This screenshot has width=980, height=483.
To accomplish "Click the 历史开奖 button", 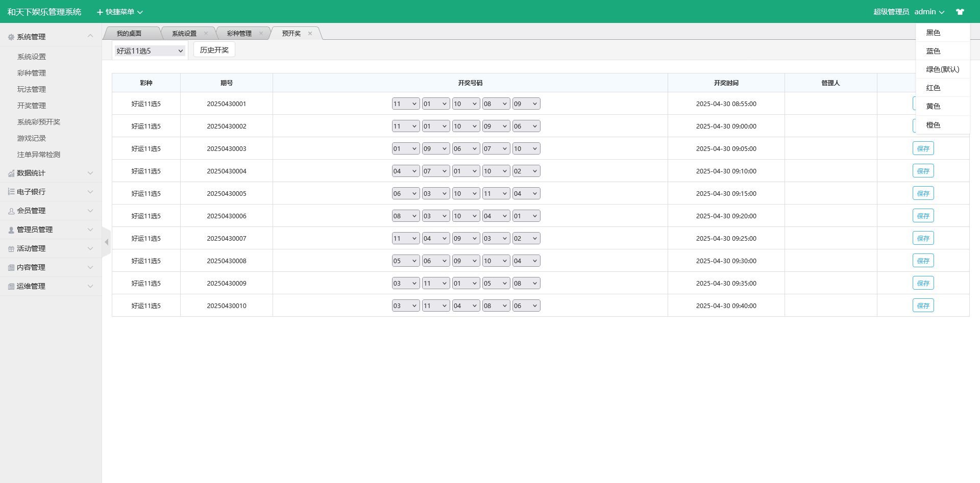I will [214, 50].
